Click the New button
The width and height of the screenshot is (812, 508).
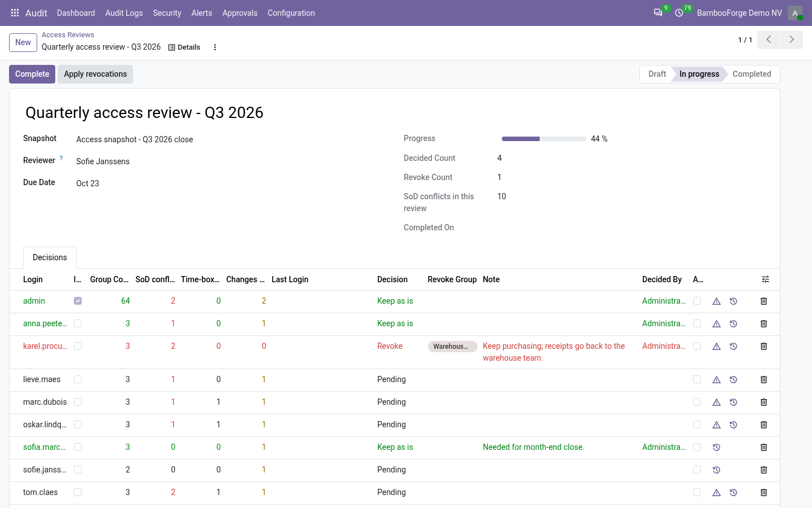pyautogui.click(x=23, y=42)
